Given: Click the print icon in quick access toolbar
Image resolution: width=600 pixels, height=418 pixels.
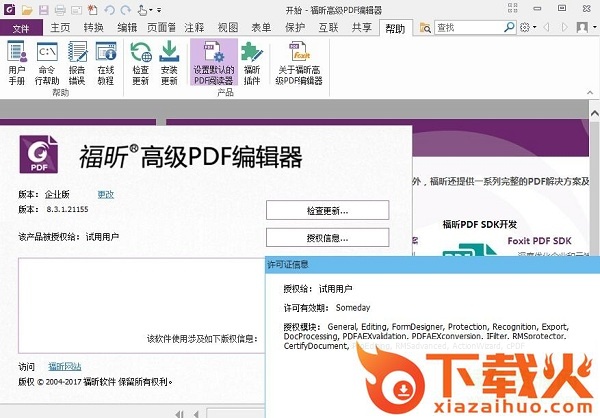Looking at the screenshot, I should click(60, 10).
